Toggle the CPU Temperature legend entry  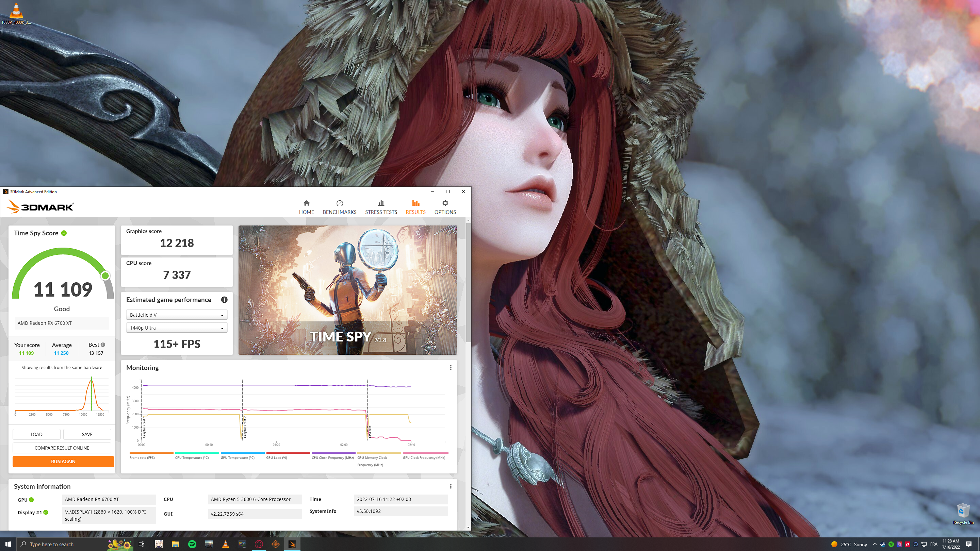(x=197, y=455)
